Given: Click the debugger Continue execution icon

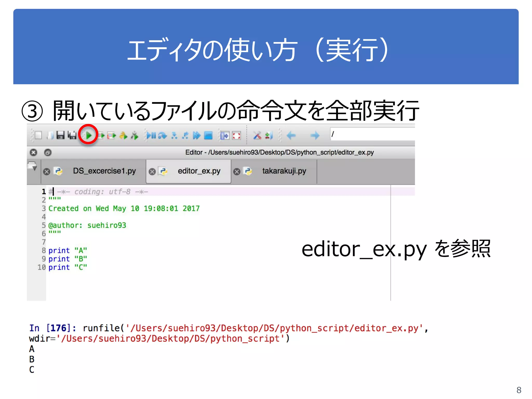Looking at the screenshot, I should point(197,135).
